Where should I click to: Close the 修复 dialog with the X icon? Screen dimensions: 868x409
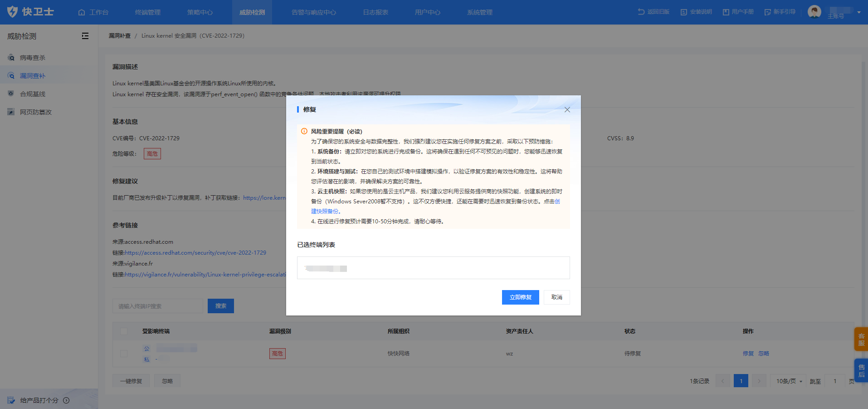[567, 110]
